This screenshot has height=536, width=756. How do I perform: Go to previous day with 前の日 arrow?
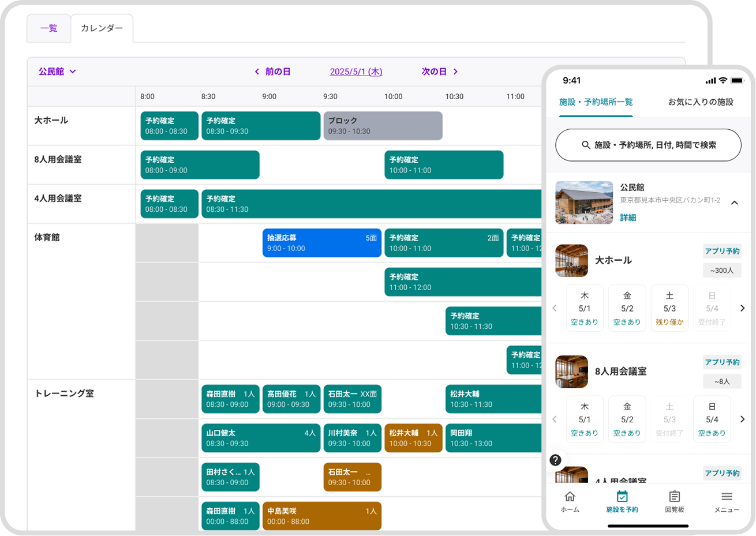[x=257, y=72]
